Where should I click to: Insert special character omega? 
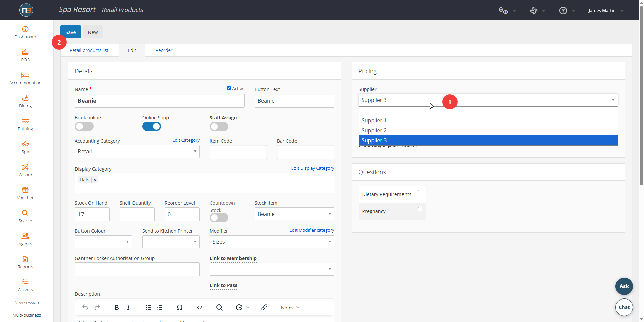pos(180,307)
